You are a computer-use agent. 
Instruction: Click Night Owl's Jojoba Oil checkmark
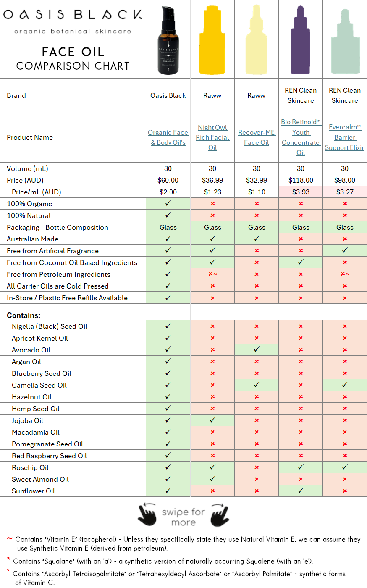click(x=212, y=420)
